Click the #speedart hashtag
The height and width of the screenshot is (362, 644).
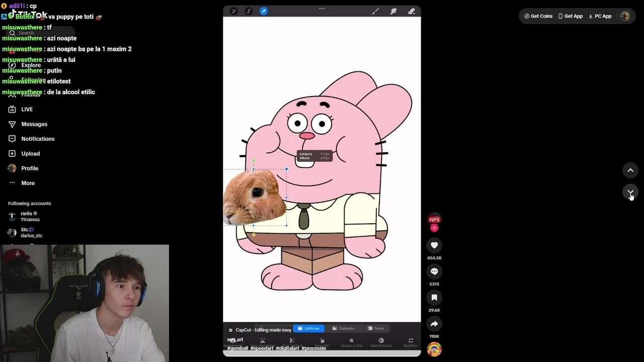(x=262, y=348)
